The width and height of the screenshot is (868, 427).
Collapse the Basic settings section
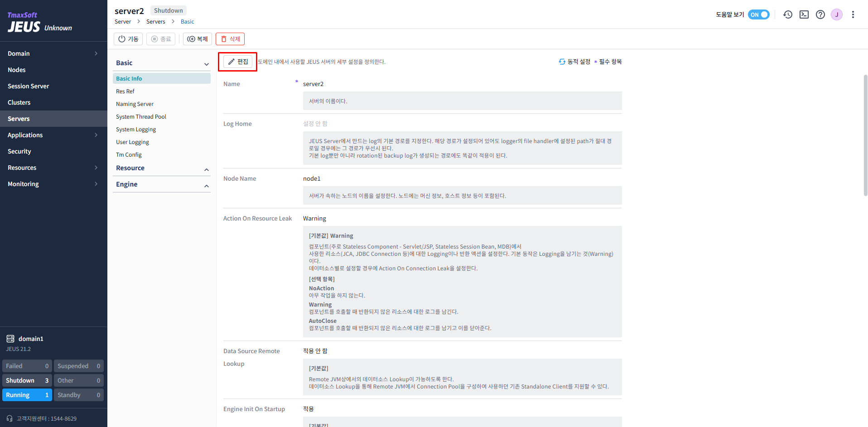pyautogui.click(x=206, y=63)
